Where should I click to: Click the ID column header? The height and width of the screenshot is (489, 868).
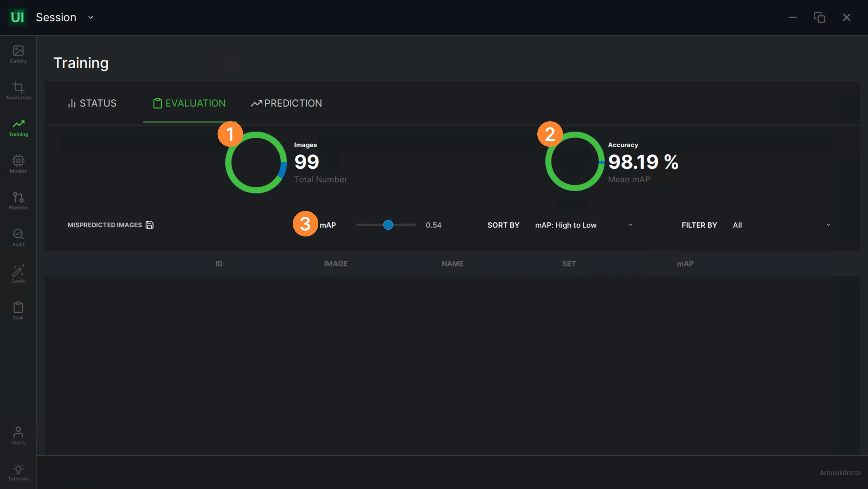coord(219,264)
